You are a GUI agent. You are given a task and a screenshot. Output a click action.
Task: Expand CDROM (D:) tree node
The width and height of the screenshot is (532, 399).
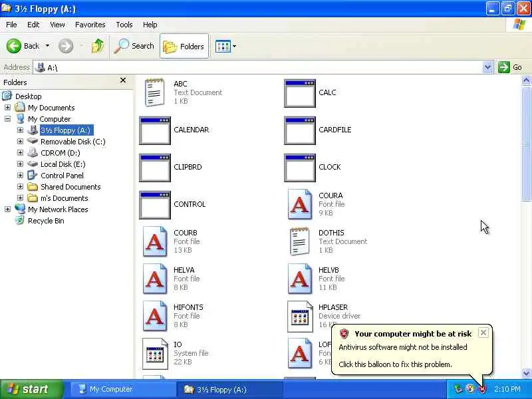coord(20,153)
